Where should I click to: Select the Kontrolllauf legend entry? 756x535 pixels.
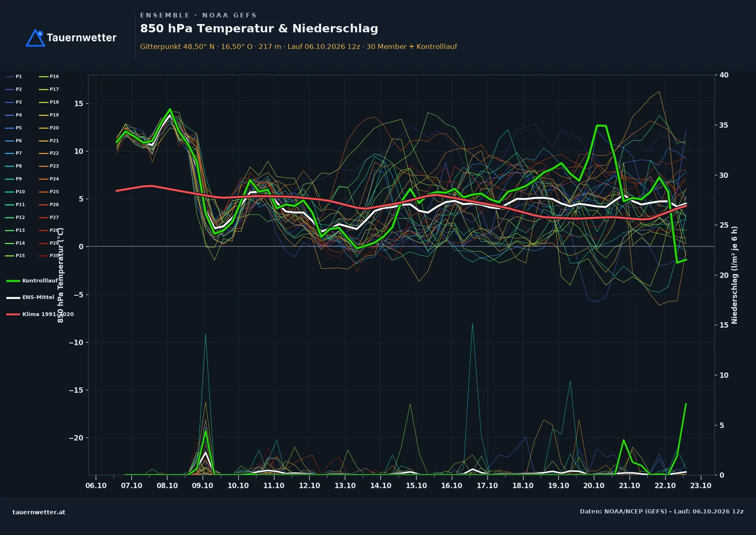coord(32,281)
